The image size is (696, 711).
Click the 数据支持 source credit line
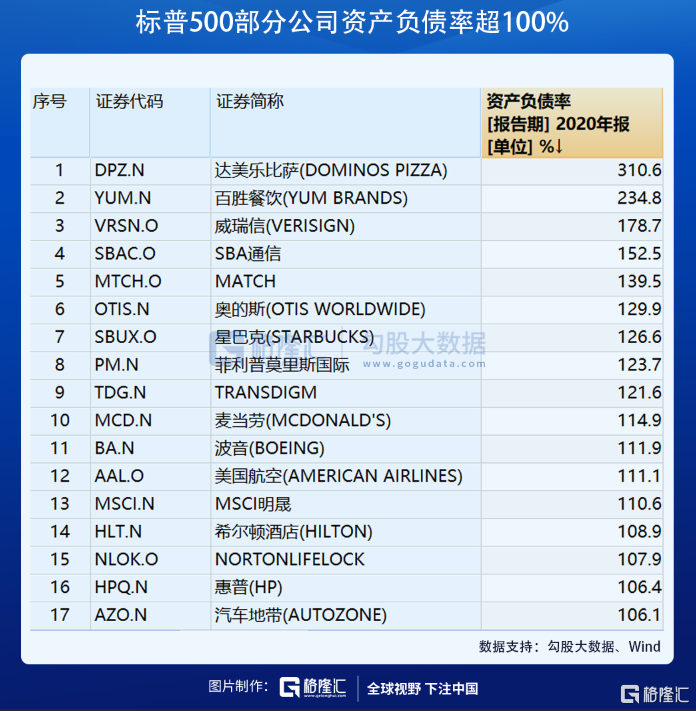(x=569, y=647)
